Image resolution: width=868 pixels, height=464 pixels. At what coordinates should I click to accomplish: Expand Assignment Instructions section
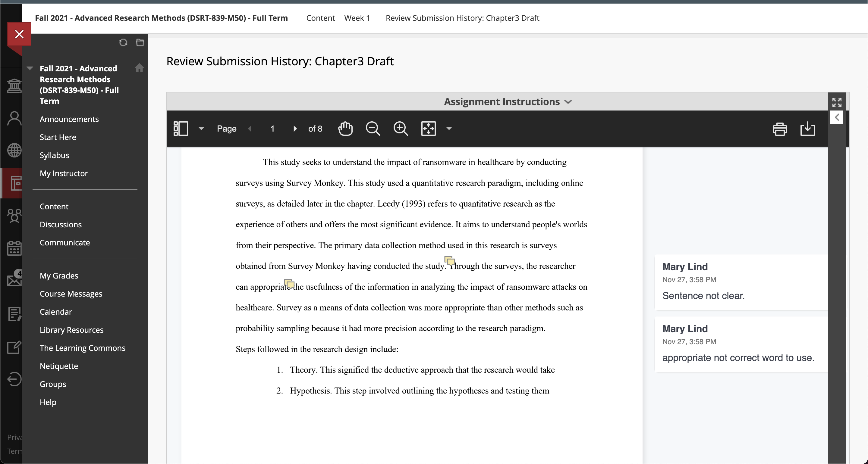(508, 101)
